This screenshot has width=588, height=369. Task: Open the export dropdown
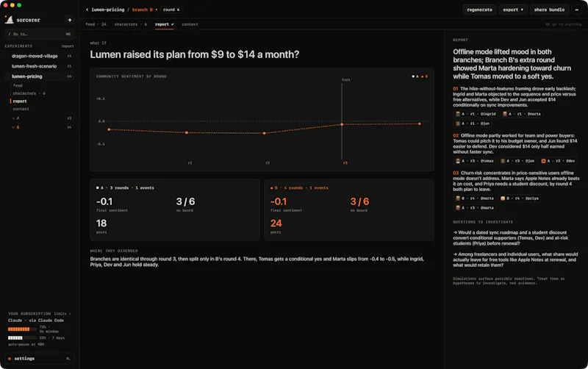coord(512,10)
